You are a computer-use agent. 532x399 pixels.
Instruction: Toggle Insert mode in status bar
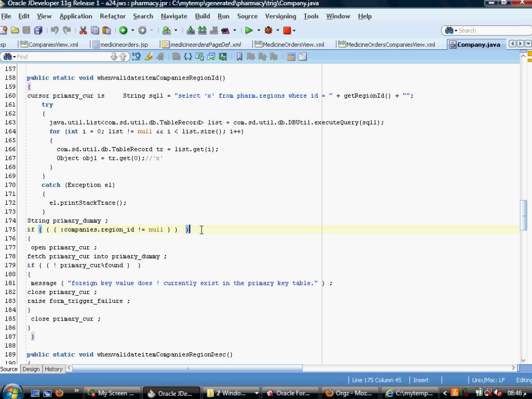click(421, 380)
